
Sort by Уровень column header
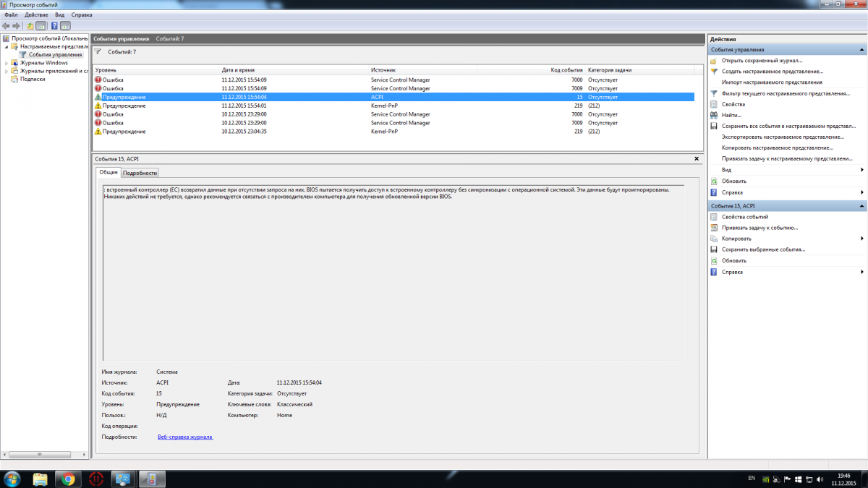click(157, 70)
